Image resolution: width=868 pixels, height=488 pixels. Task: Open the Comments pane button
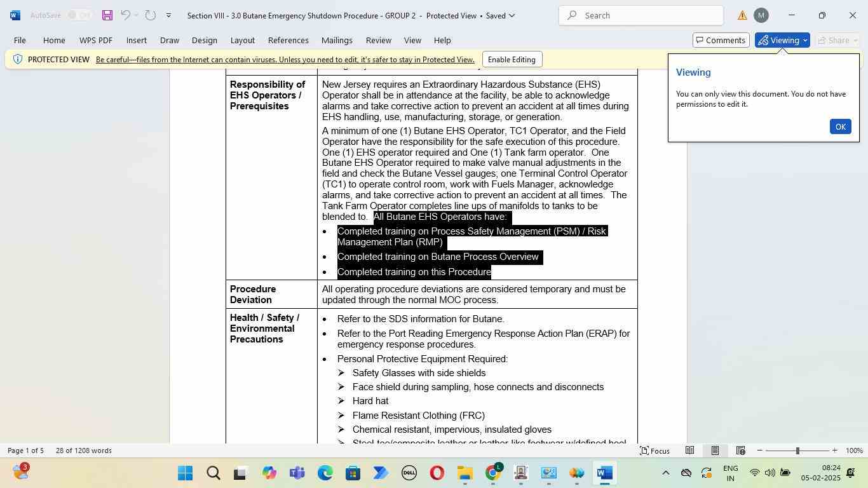point(721,40)
